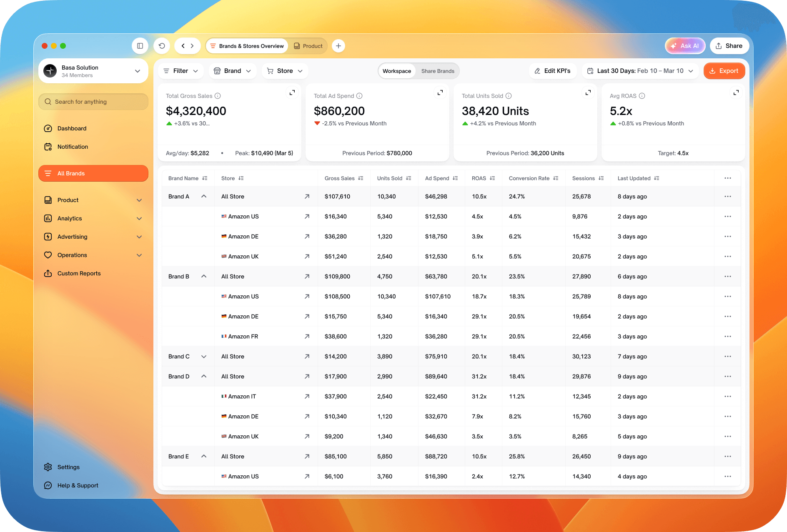Image resolution: width=787 pixels, height=532 pixels.
Task: Open info tooltip for Total Gross Sales
Action: [x=218, y=96]
